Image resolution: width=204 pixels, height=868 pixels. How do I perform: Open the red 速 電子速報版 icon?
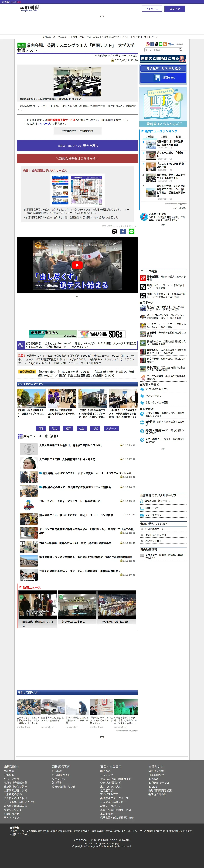pos(143,278)
